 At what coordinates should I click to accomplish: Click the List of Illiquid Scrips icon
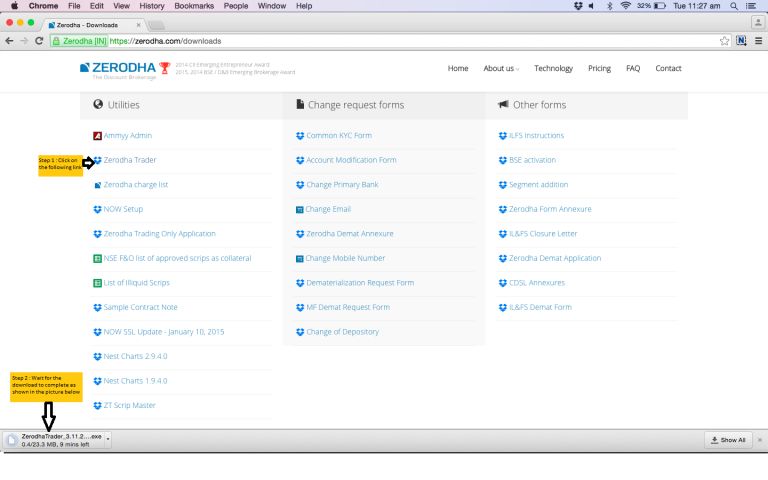[97, 283]
